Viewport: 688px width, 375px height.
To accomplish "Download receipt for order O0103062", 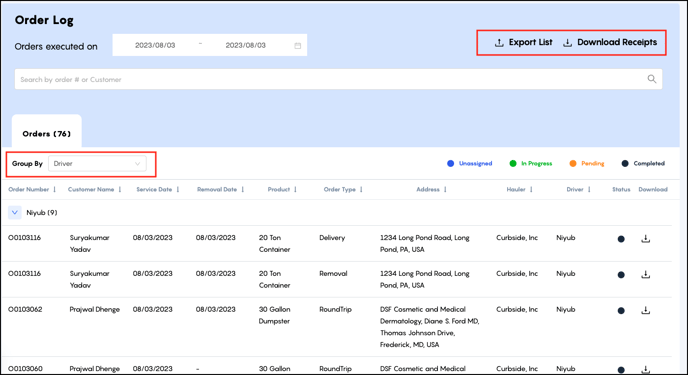I will [x=645, y=310].
